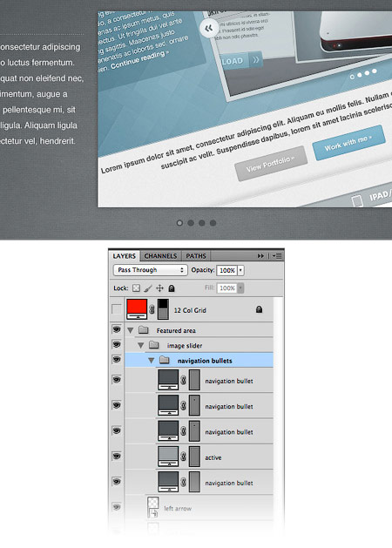Click the link icon on 12 Col Grid
Image resolution: width=392 pixels, height=548 pixels.
click(x=152, y=309)
